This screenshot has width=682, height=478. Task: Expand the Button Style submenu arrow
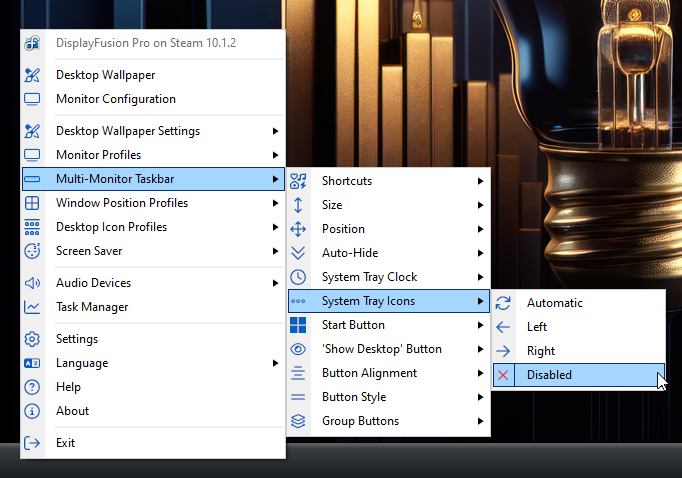(x=481, y=397)
